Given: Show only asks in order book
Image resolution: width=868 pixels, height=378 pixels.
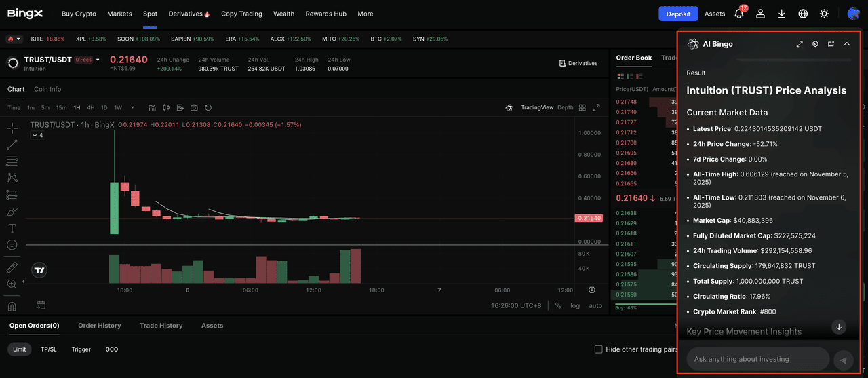Looking at the screenshot, I should tap(639, 76).
